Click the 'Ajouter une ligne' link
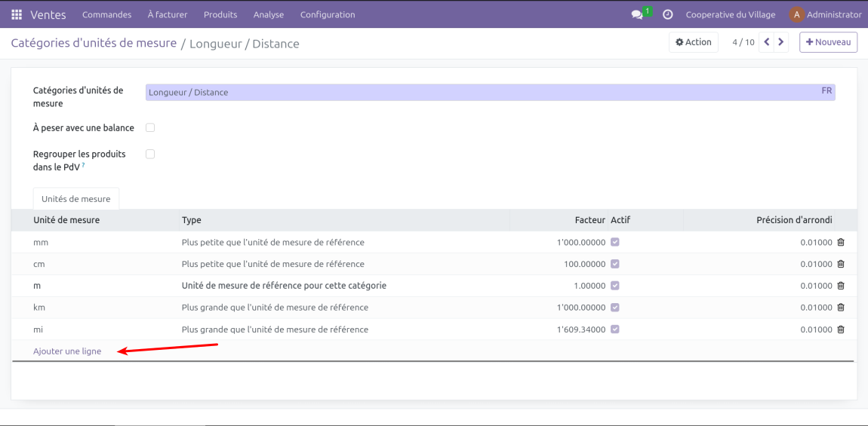 pyautogui.click(x=67, y=351)
